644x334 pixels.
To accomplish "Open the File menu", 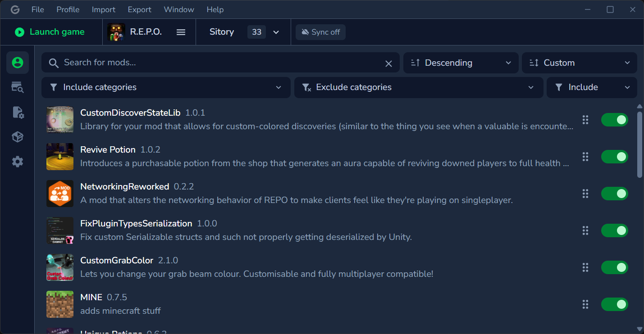I will (x=38, y=9).
